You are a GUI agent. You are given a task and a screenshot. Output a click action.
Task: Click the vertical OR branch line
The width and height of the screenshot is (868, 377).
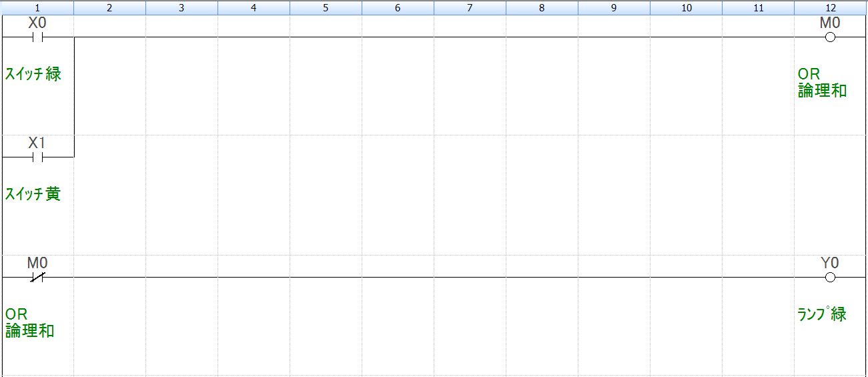[74, 93]
